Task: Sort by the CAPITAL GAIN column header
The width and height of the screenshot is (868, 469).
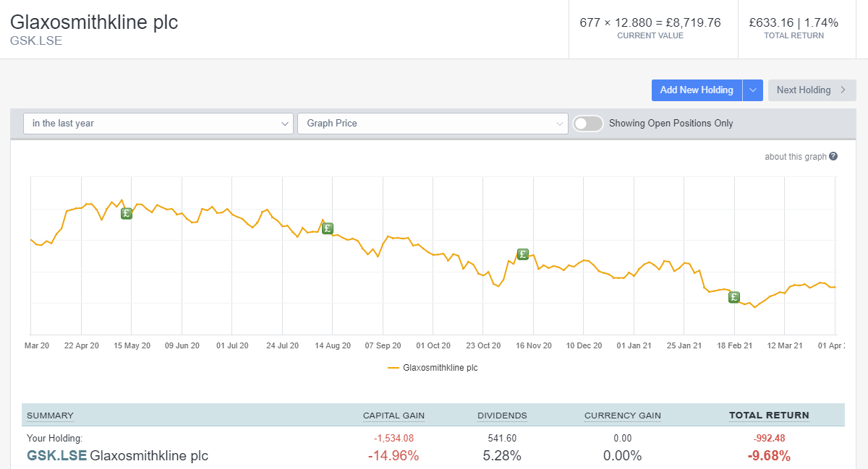Action: tap(393, 415)
